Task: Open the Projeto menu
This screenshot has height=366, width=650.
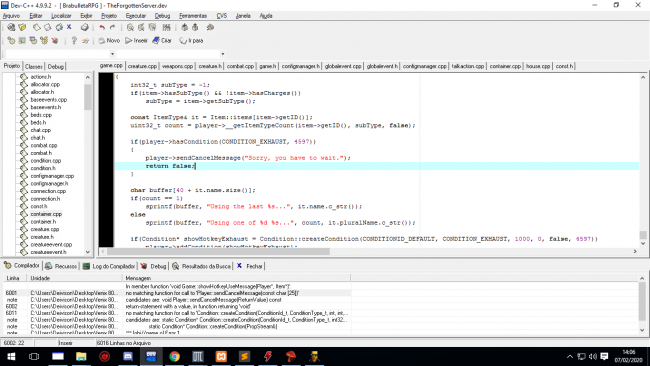Action: point(109,16)
